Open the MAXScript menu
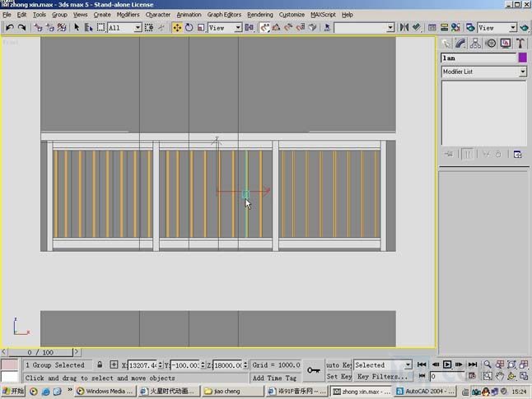This screenshot has width=532, height=399. click(x=323, y=15)
